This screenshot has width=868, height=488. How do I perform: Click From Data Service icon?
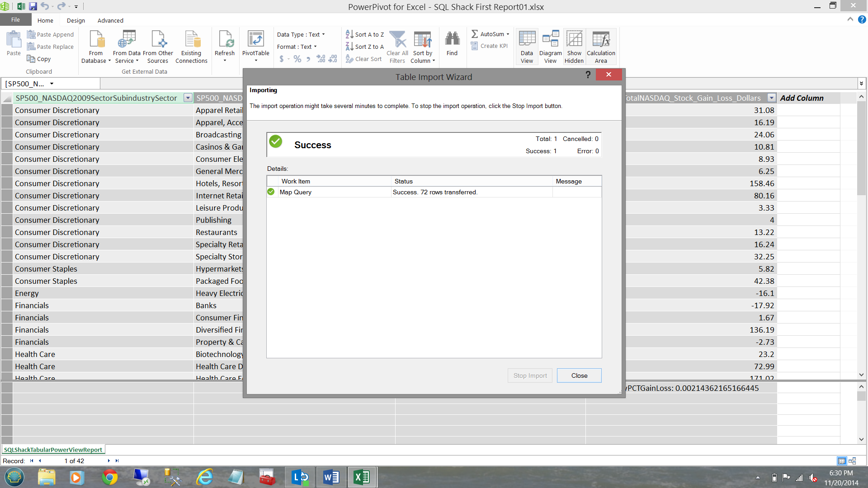(x=127, y=41)
